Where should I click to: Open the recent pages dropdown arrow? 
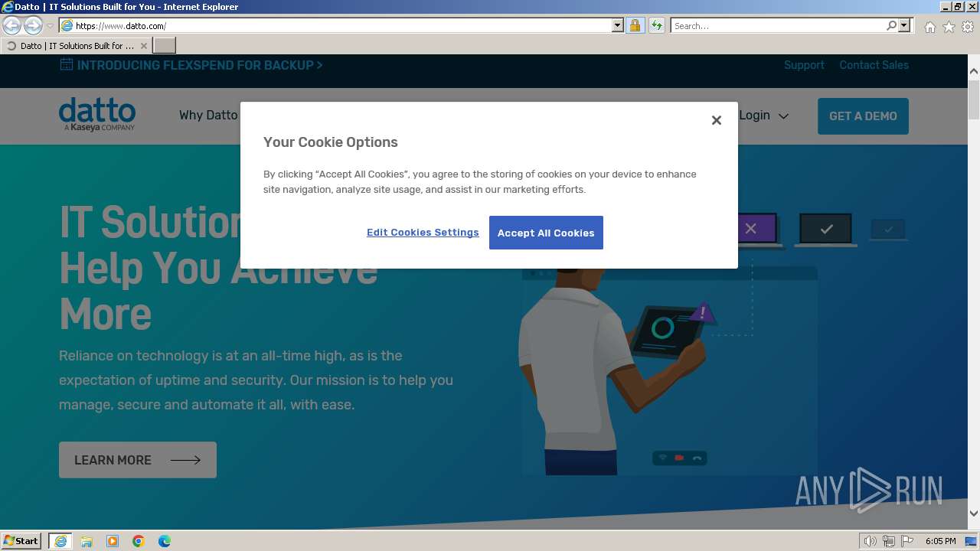click(x=50, y=26)
